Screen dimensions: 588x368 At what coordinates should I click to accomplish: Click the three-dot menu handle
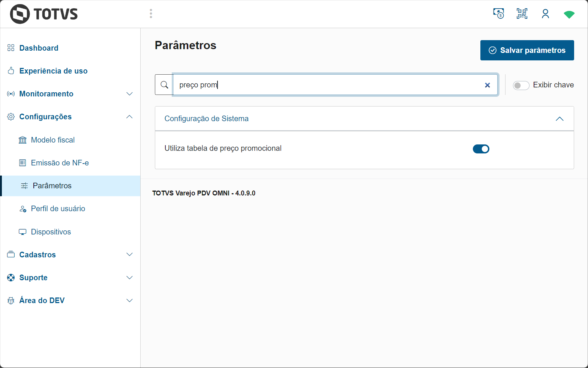151,14
